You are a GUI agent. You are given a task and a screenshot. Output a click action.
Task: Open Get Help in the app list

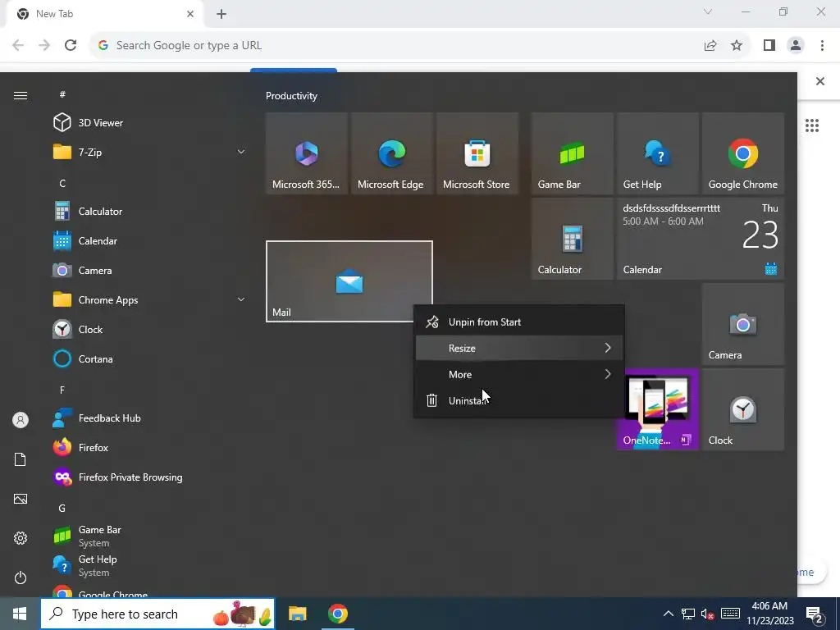(150, 565)
